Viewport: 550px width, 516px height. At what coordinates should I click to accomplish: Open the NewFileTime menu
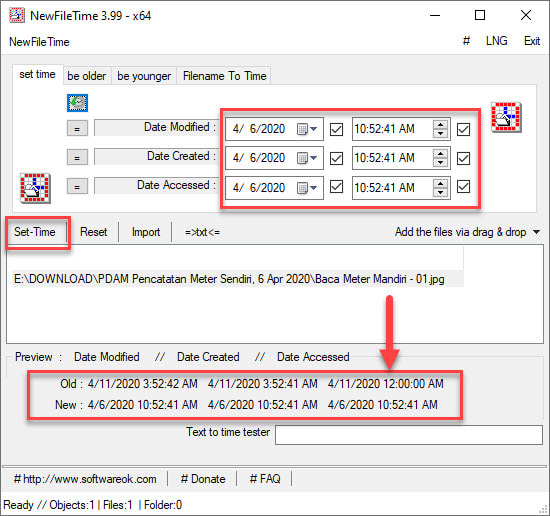pos(39,42)
